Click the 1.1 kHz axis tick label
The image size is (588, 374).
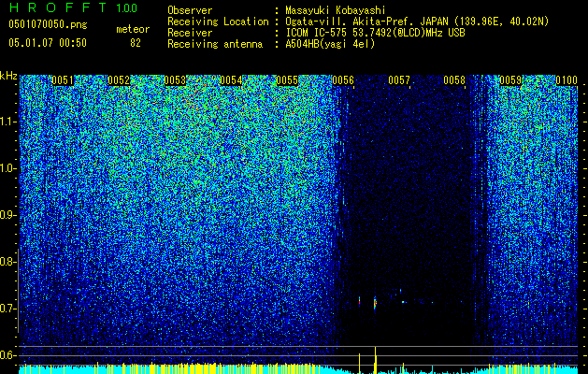click(7, 122)
